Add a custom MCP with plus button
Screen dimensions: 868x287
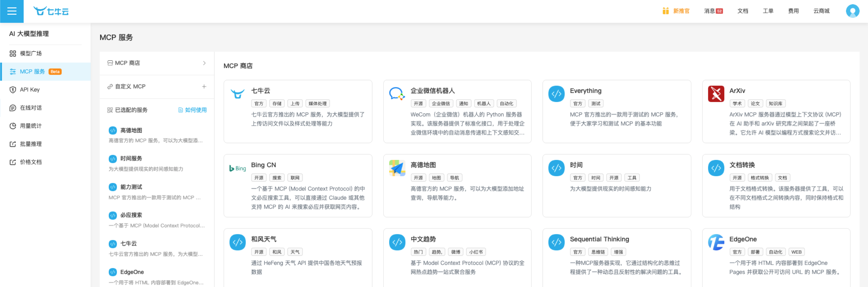click(204, 86)
